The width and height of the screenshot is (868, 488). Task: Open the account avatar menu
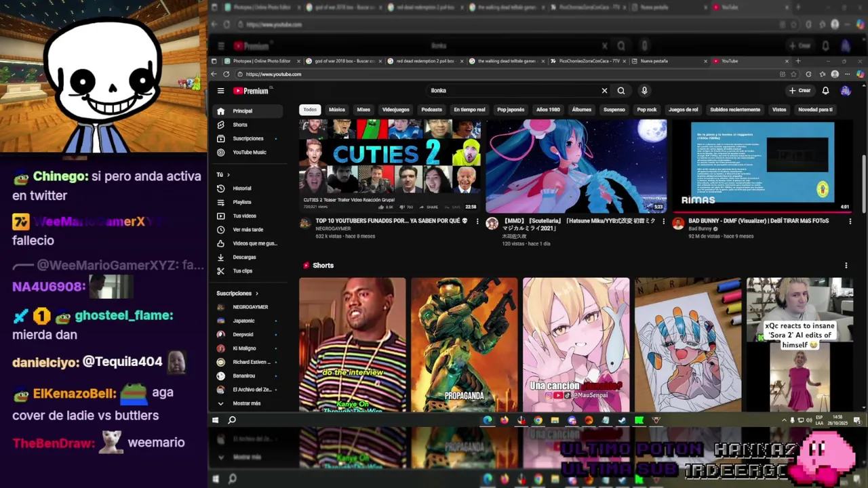[846, 91]
